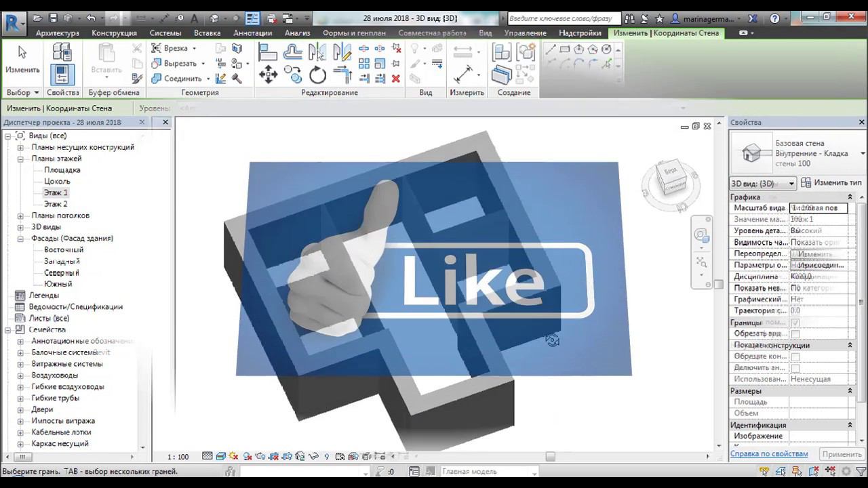The width and height of the screenshot is (868, 488).
Task: Toggle the Включить ан... checkbox
Action: [795, 369]
